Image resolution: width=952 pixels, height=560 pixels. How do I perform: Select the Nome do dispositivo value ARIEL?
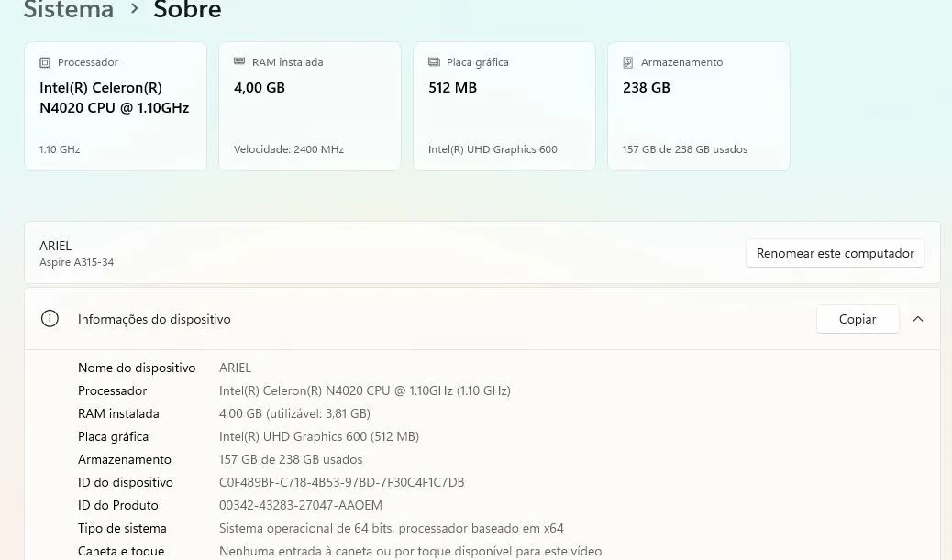click(x=235, y=368)
